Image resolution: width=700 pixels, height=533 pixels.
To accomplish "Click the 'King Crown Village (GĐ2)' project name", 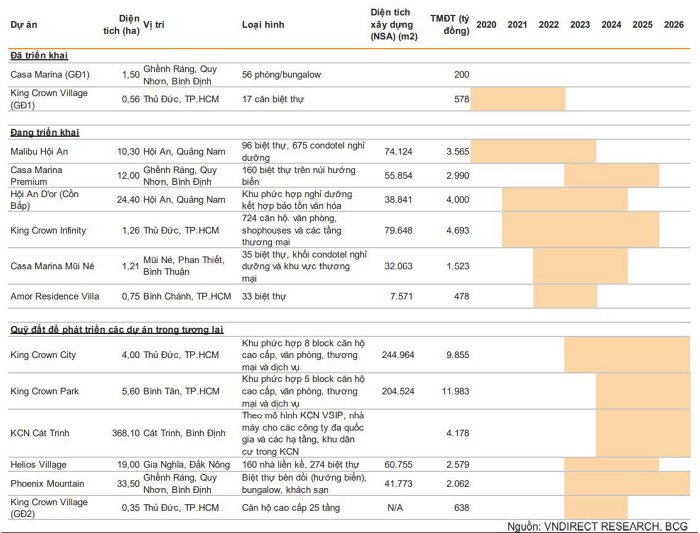I will (x=49, y=508).
